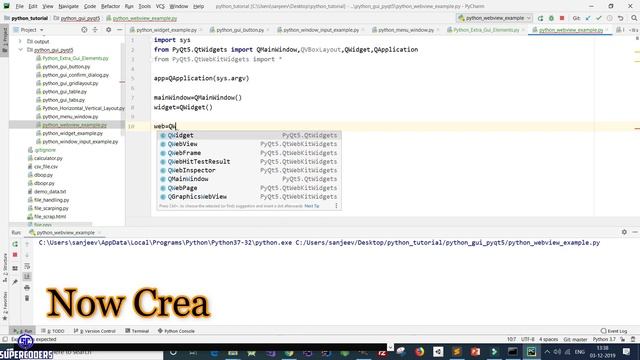Screen dimensions: 640x360
Task: Open completion popup more options menu
Action: click(336, 206)
